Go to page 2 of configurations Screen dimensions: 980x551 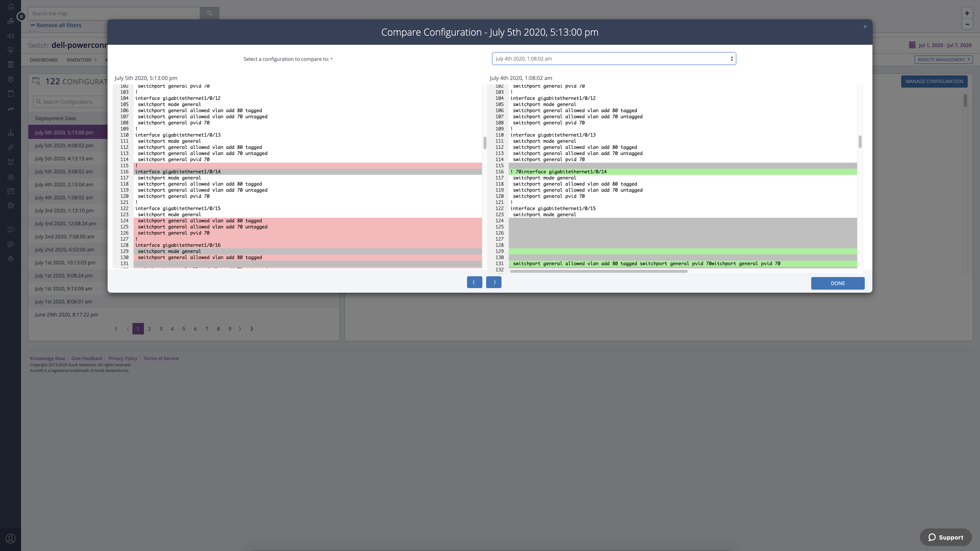pyautogui.click(x=149, y=329)
